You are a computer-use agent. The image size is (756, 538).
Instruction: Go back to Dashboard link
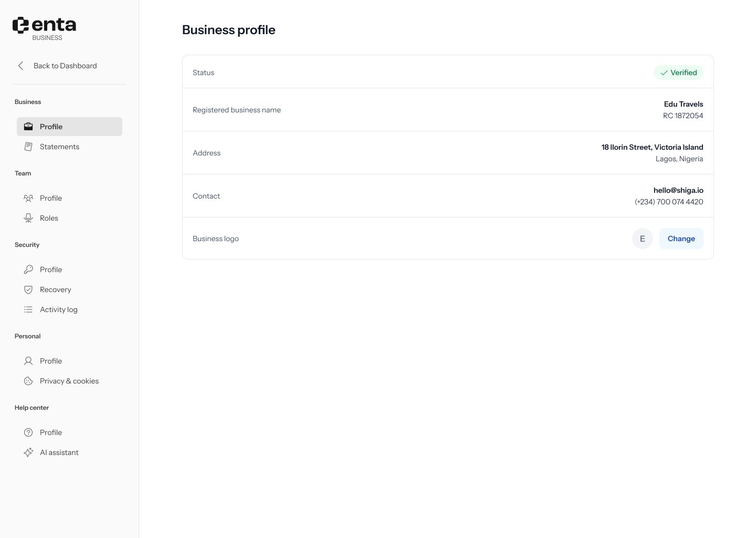(x=65, y=66)
